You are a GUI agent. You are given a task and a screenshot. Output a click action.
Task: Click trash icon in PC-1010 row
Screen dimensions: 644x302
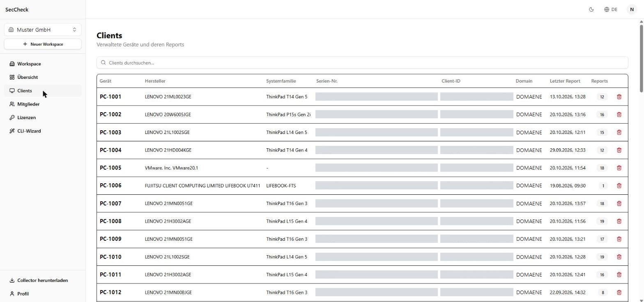click(x=619, y=257)
